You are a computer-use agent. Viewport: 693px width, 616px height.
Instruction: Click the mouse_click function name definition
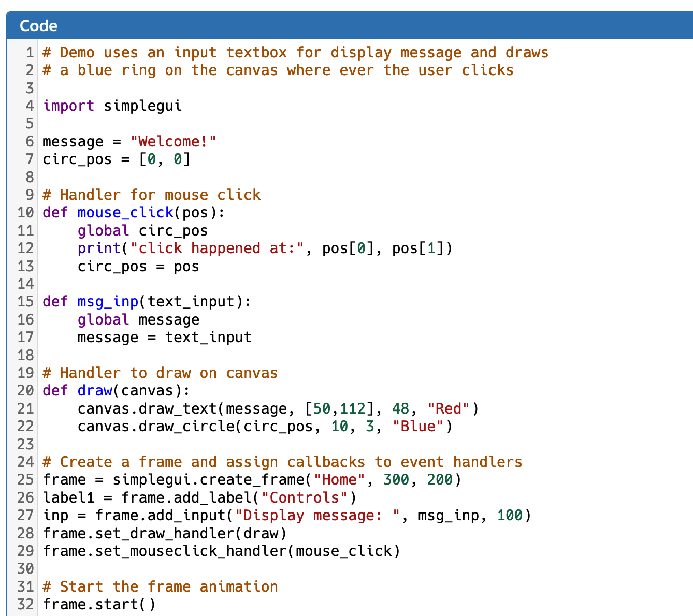(x=125, y=213)
